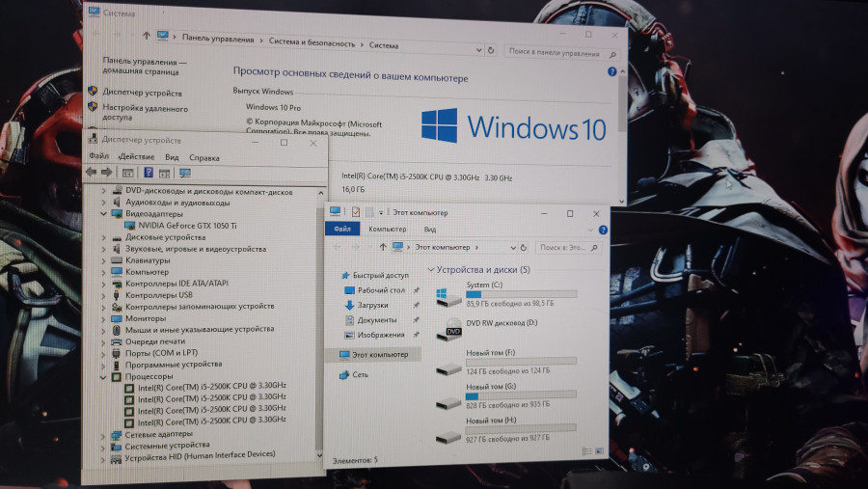
Task: Open the address bar dropdown in System window
Action: click(x=478, y=50)
